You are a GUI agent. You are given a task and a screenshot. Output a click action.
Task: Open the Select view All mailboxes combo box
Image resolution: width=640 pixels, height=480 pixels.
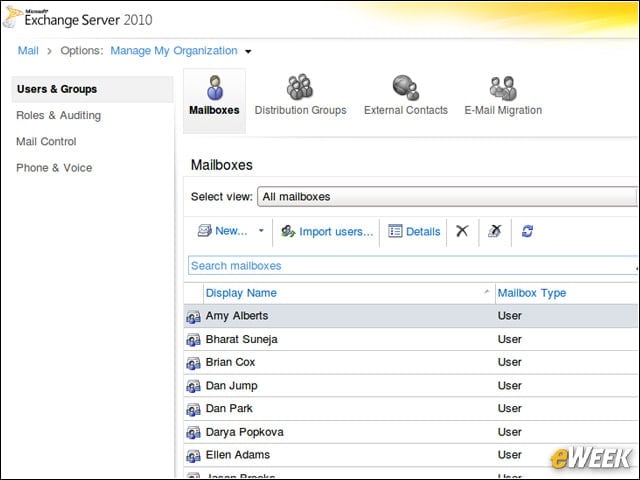click(447, 197)
